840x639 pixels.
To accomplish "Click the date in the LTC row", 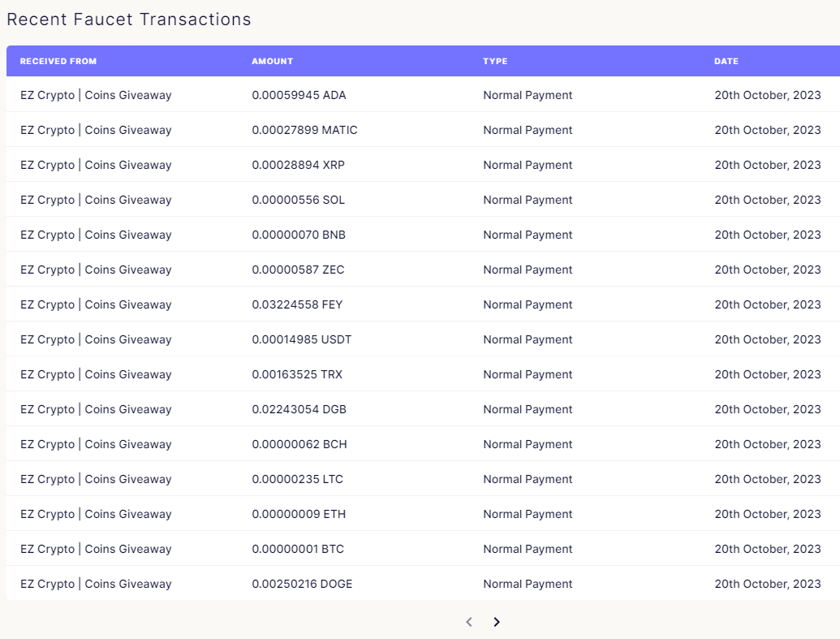I will (x=768, y=478).
